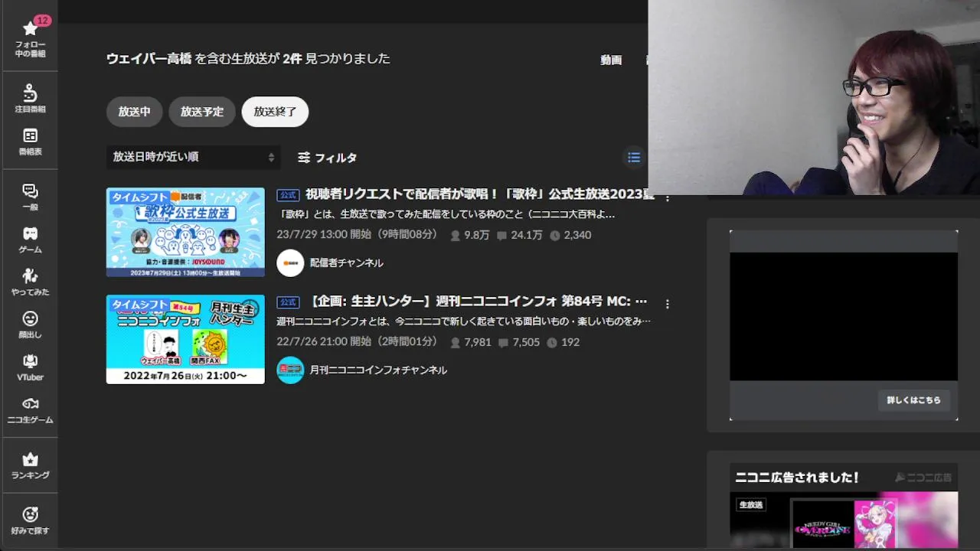The image size is (980, 551).
Task: Open 配信者チャンネル channel link
Action: pos(346,263)
